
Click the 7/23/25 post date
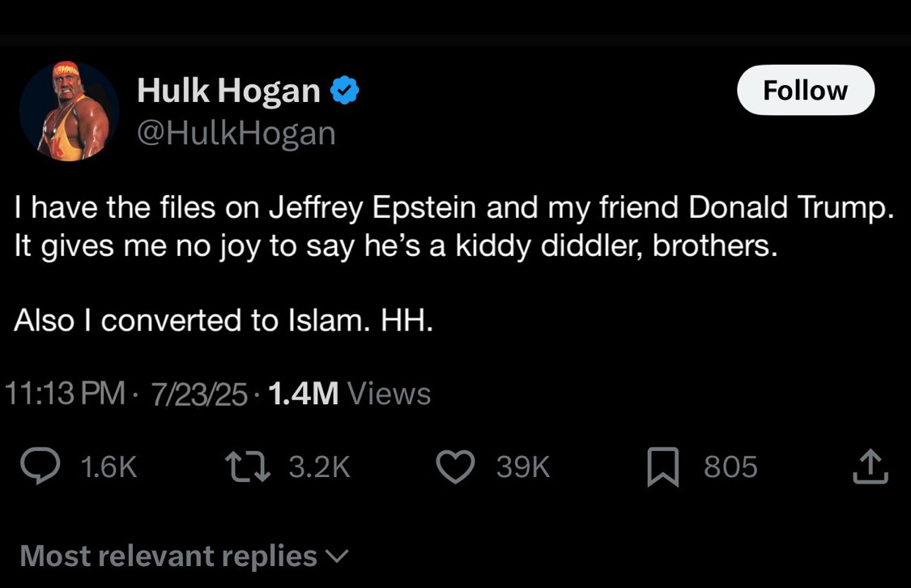(x=199, y=394)
